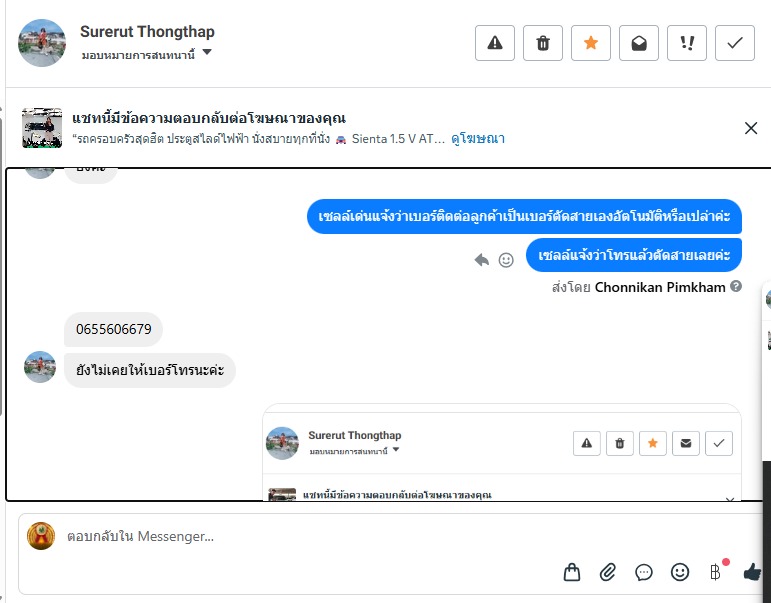Click the spam warning triangle icon
Viewport: 771px width, 603px height.
tap(495, 43)
